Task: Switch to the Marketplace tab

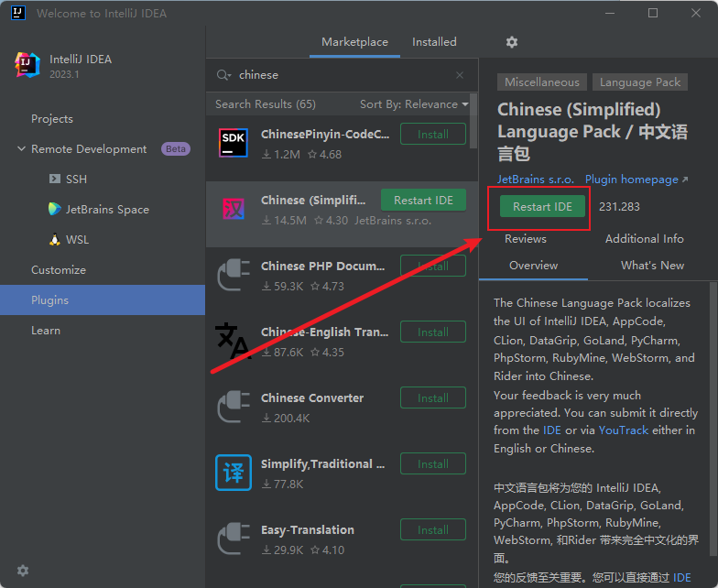Action: 355,42
